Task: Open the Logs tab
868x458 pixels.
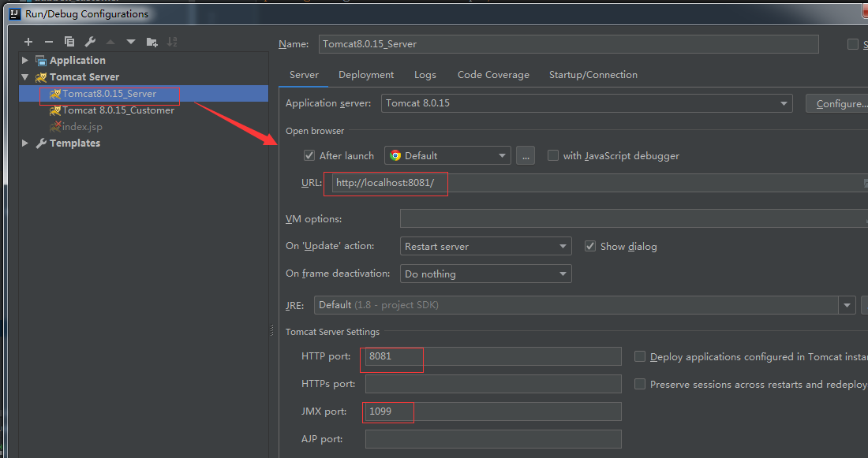Action: tap(425, 75)
